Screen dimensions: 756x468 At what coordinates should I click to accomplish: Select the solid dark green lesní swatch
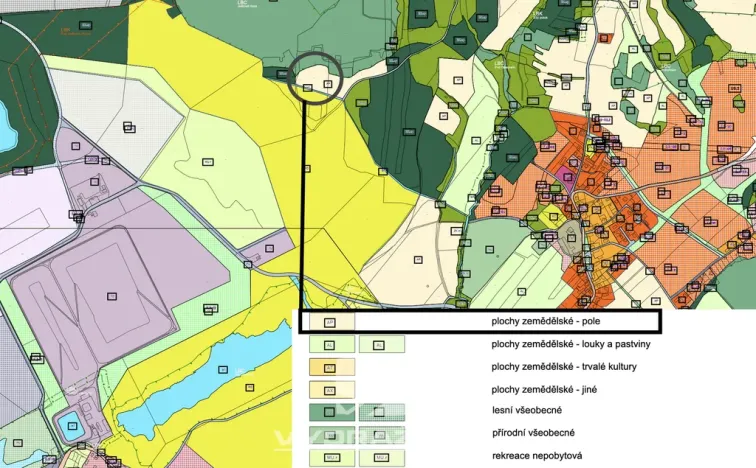pos(332,412)
